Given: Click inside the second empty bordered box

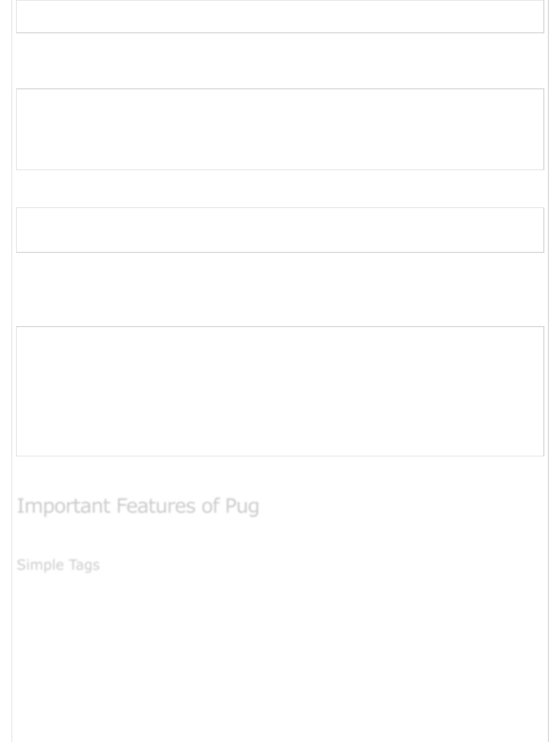Looking at the screenshot, I should 280,129.
